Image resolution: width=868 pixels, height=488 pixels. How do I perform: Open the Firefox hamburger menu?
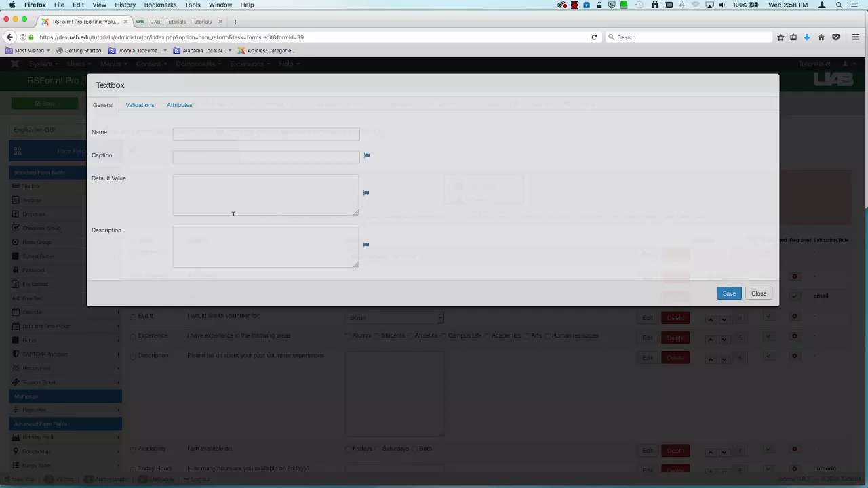[x=856, y=37]
